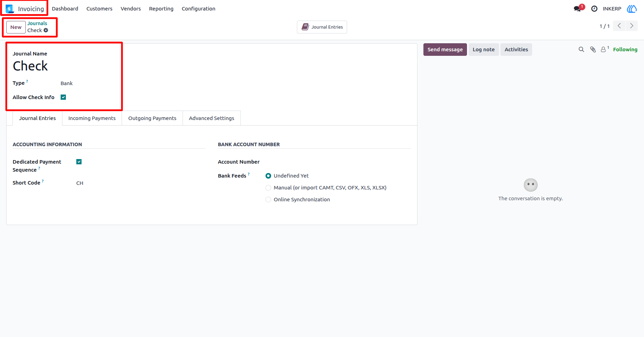
Task: Open the Vendors menu
Action: pos(131,9)
